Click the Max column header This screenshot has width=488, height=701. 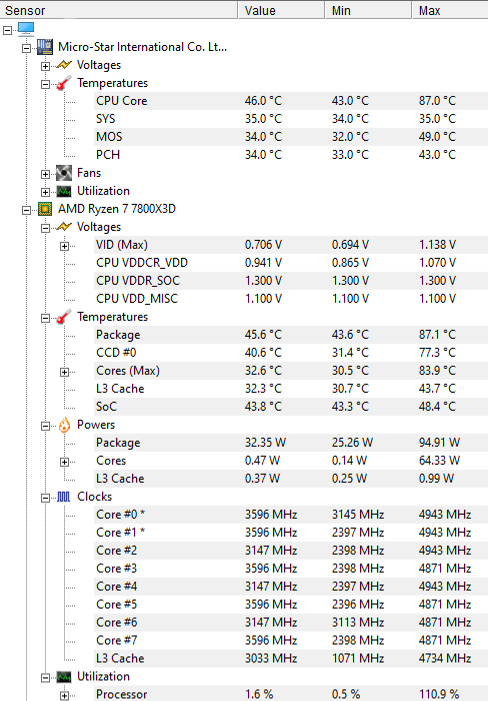point(450,10)
